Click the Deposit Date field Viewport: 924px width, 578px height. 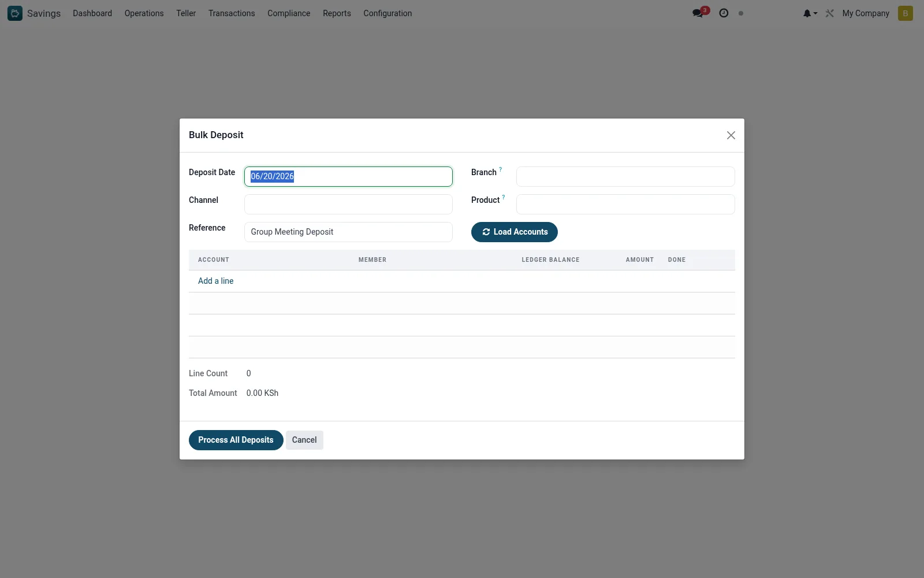pos(348,176)
